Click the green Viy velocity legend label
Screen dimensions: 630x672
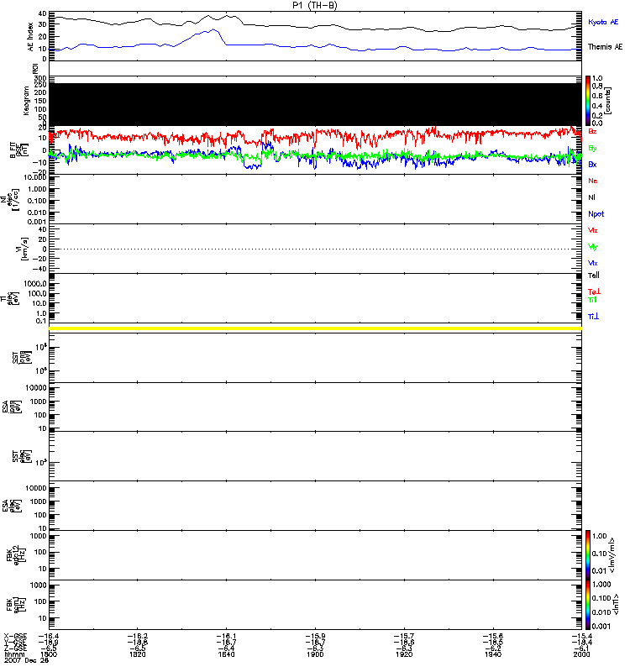(x=593, y=247)
